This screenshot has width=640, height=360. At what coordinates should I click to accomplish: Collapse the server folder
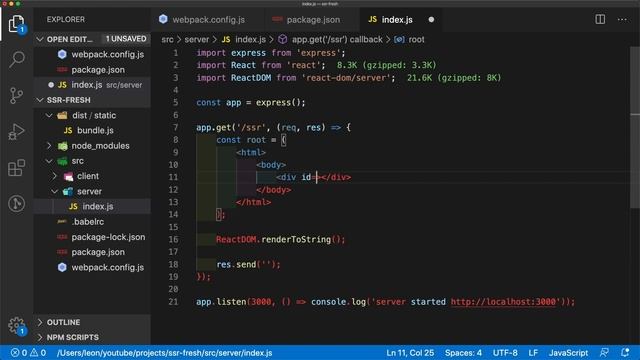click(x=92, y=191)
